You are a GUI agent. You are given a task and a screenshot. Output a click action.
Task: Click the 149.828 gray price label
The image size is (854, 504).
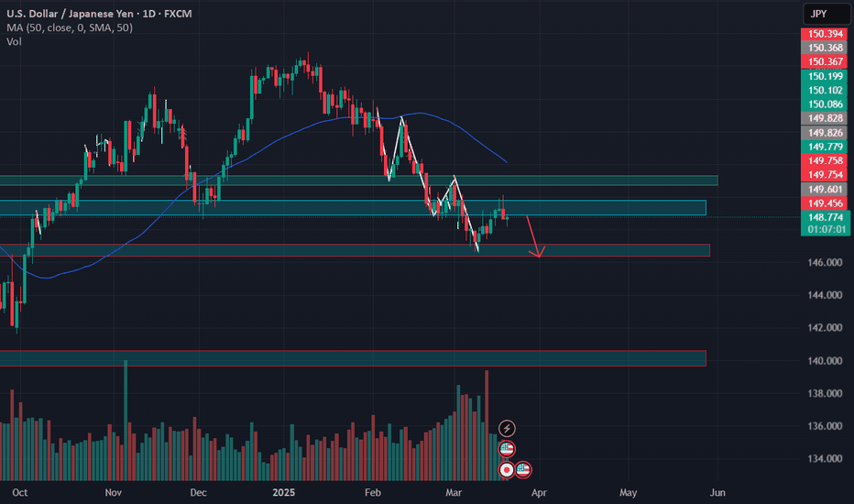pos(825,118)
